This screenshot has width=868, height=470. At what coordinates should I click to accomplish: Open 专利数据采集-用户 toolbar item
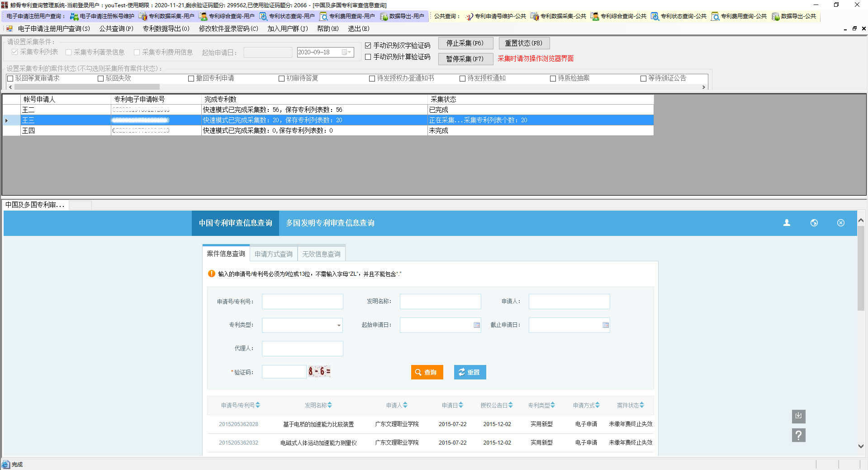pos(167,16)
